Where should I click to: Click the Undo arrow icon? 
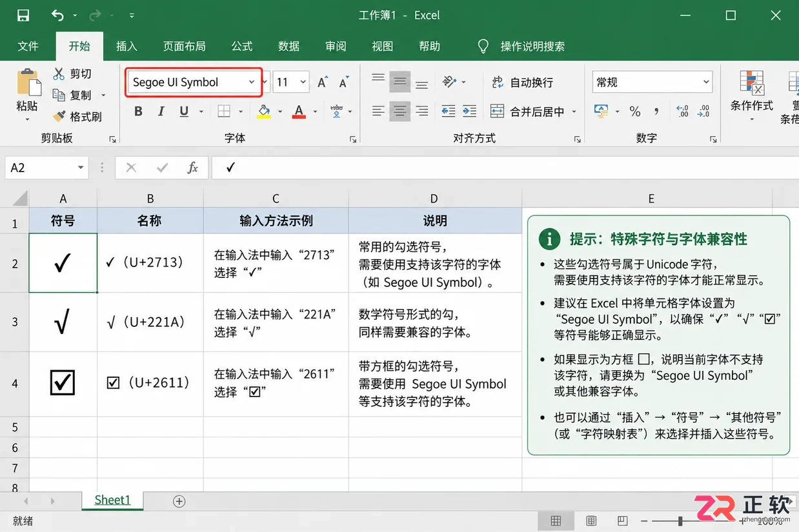57,15
